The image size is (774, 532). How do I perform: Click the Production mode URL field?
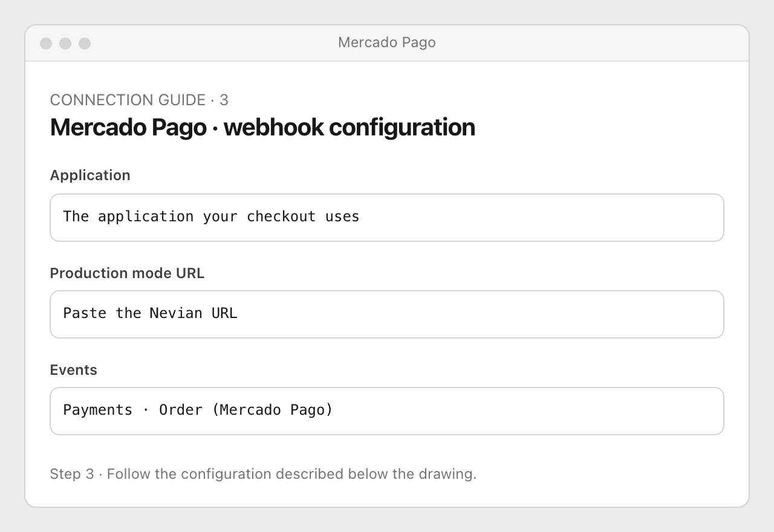pos(387,314)
